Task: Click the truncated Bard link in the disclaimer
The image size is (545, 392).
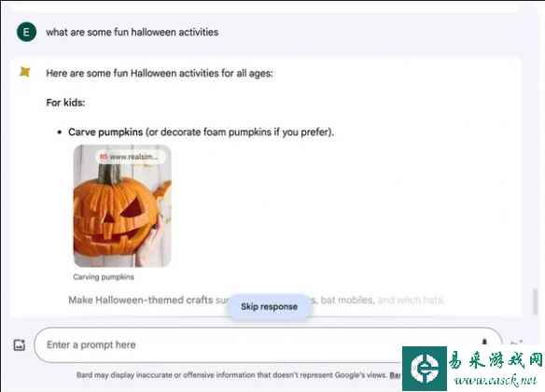Action: click(x=395, y=375)
